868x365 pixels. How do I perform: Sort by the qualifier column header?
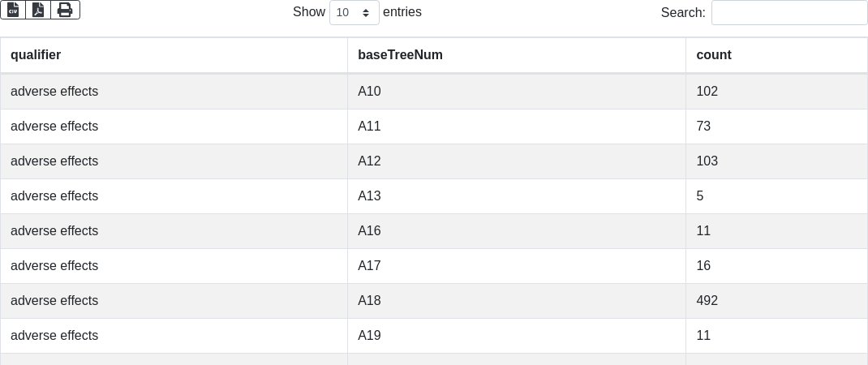[36, 55]
